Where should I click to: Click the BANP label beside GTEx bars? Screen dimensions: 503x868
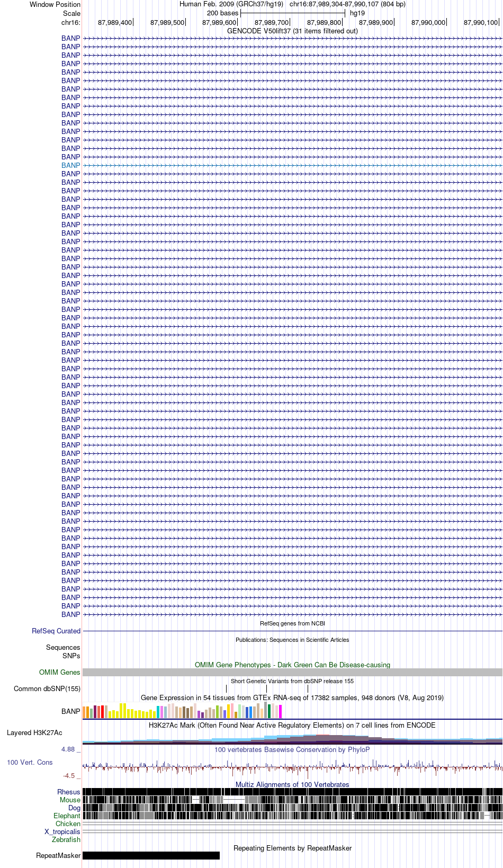70,711
